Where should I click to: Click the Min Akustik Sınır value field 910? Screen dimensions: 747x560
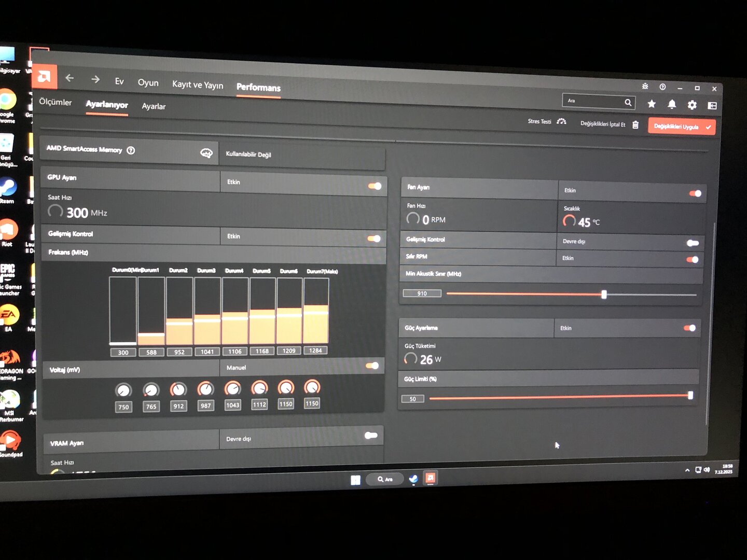[x=422, y=293]
